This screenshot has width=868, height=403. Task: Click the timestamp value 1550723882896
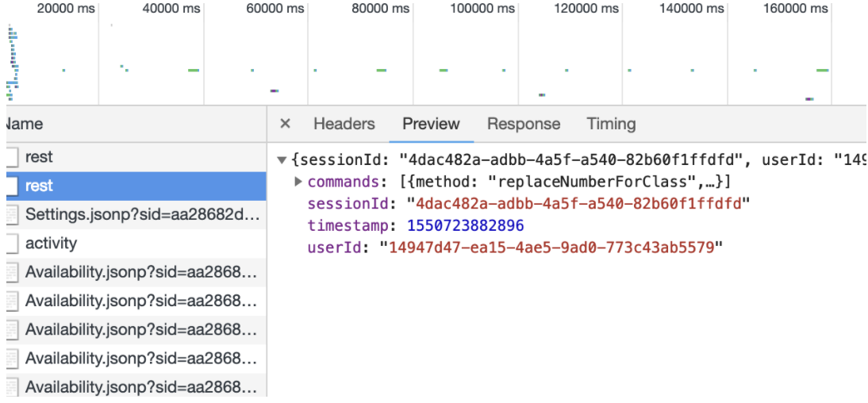tap(466, 226)
